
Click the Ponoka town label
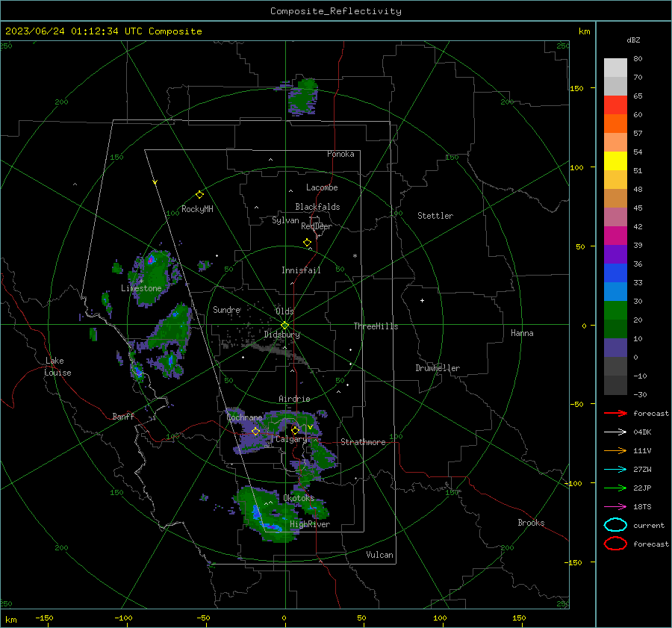coord(340,154)
